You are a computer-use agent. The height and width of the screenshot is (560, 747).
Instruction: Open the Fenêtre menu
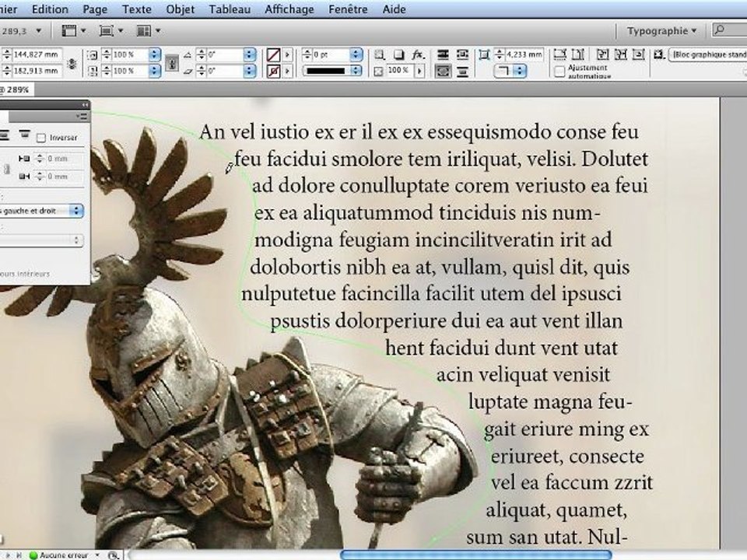coord(348,9)
